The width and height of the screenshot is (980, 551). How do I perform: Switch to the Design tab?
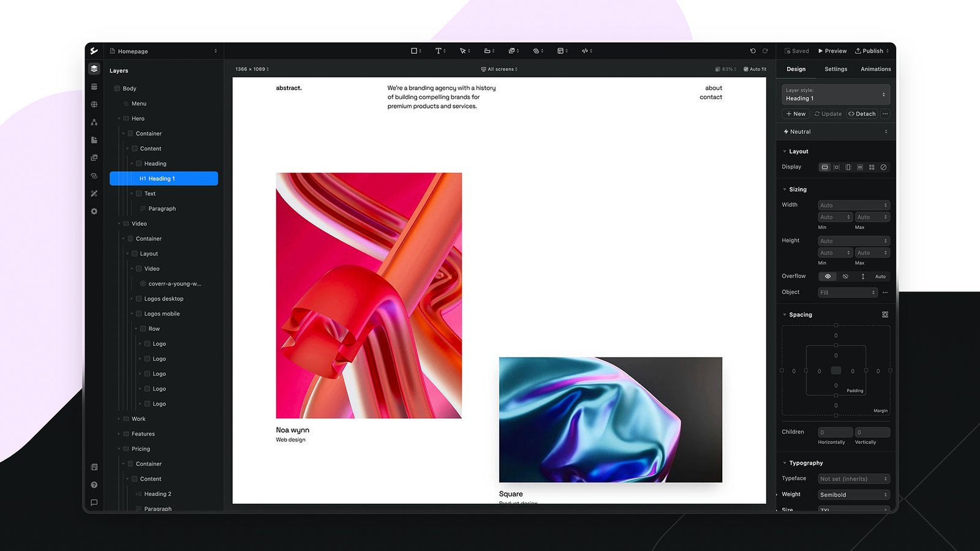click(796, 69)
